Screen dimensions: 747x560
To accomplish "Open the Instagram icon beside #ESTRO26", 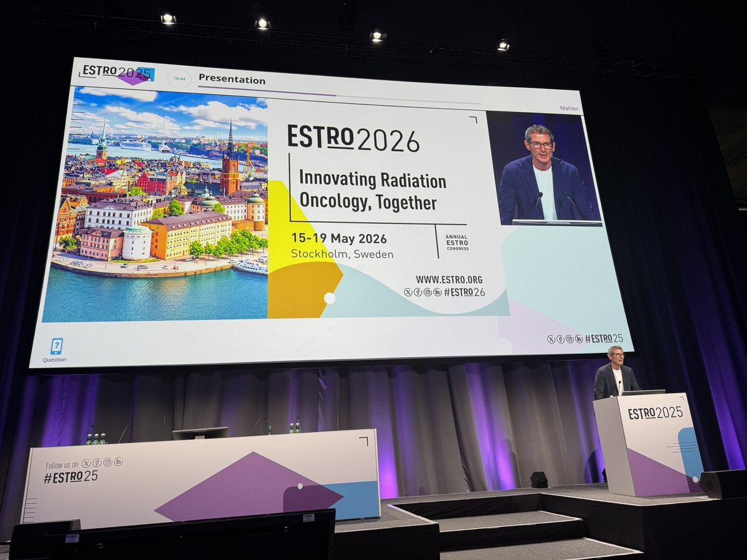I will tap(428, 292).
